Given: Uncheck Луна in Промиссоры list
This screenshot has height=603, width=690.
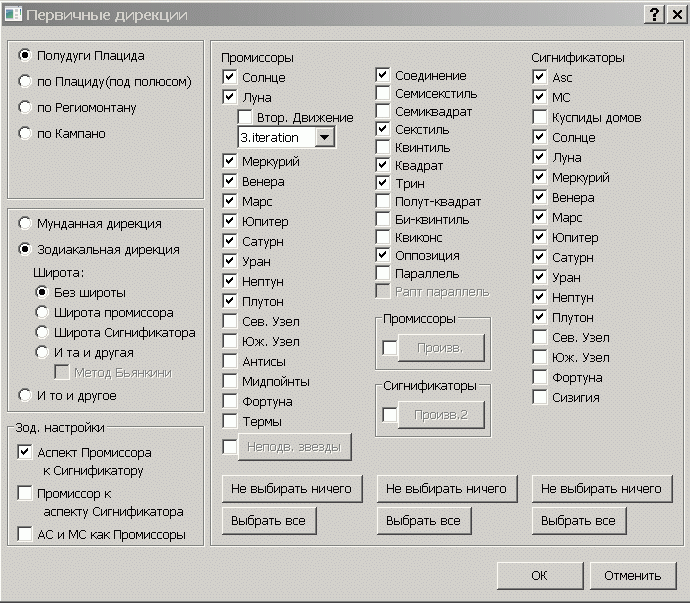Looking at the screenshot, I should 230,97.
